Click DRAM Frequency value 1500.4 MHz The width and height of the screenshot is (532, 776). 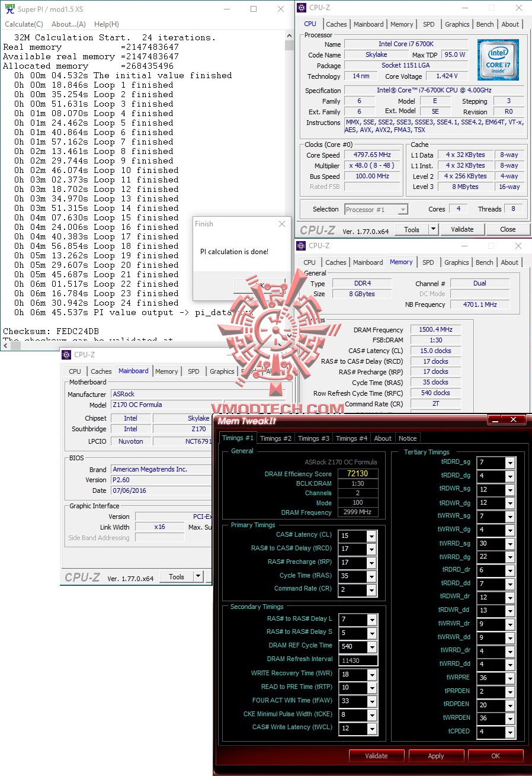pyautogui.click(x=436, y=330)
